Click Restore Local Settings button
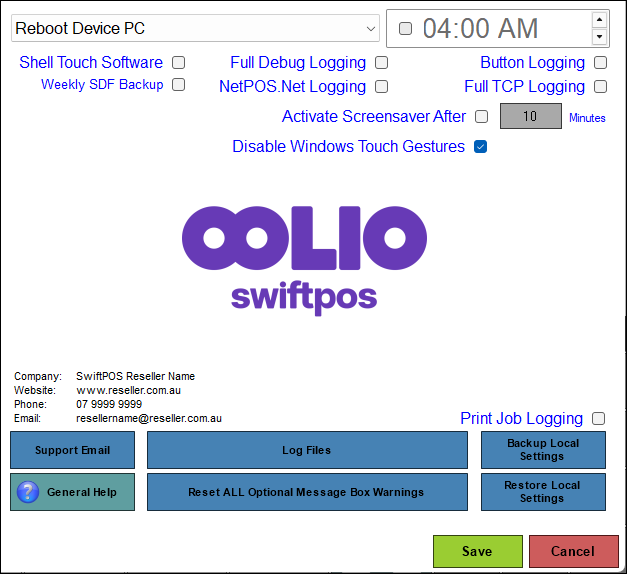This screenshot has width=627, height=574. coord(543,492)
